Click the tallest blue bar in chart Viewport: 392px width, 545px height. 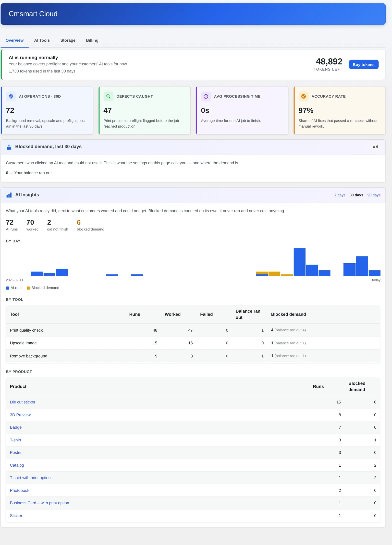299,262
